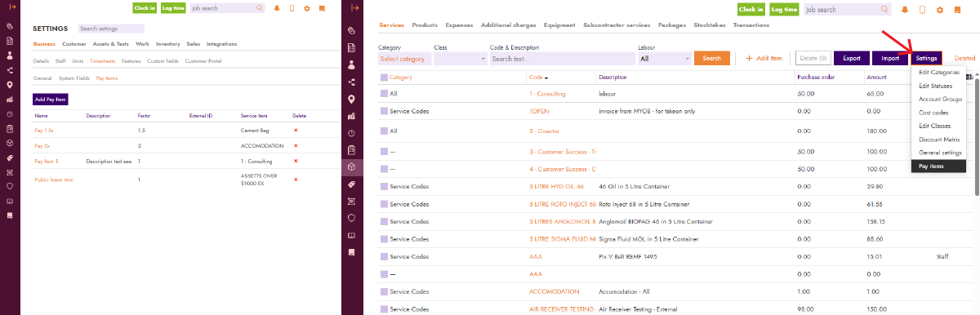
Task: Switch to the Expenses tab
Action: click(459, 25)
